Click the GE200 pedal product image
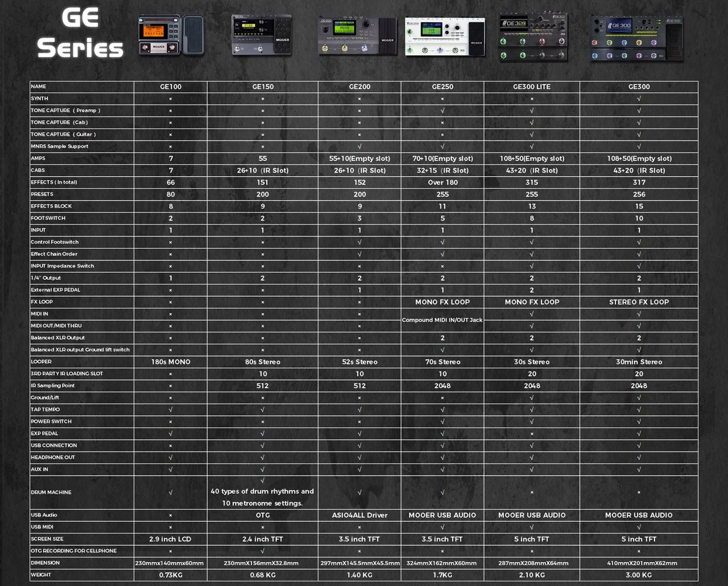Image resolution: width=728 pixels, height=586 pixels. 357,36
